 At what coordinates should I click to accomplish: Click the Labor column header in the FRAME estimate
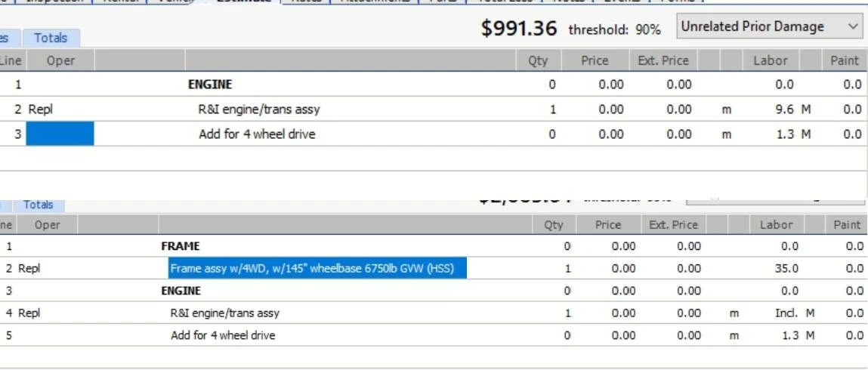[776, 225]
